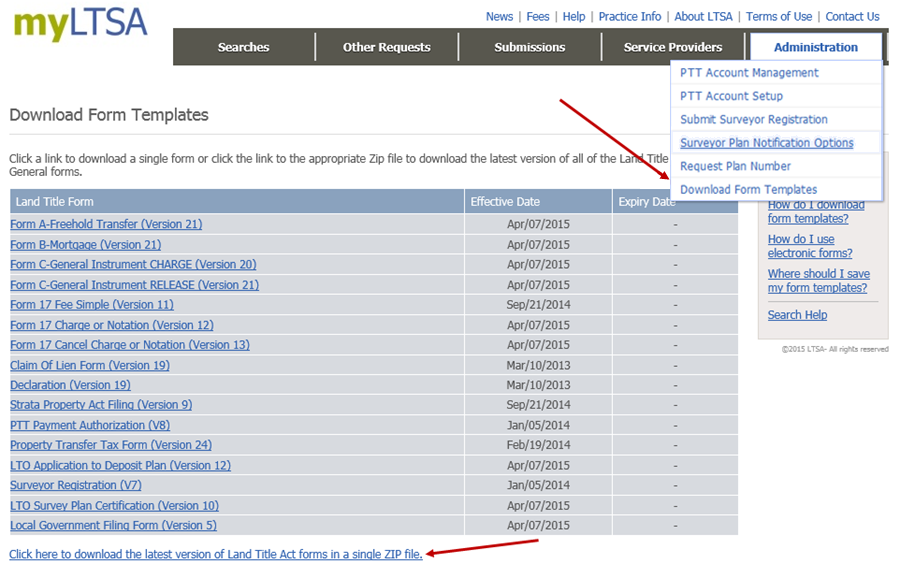The width and height of the screenshot is (900, 564).
Task: Download all Land Title forms ZIP file
Action: (x=216, y=554)
